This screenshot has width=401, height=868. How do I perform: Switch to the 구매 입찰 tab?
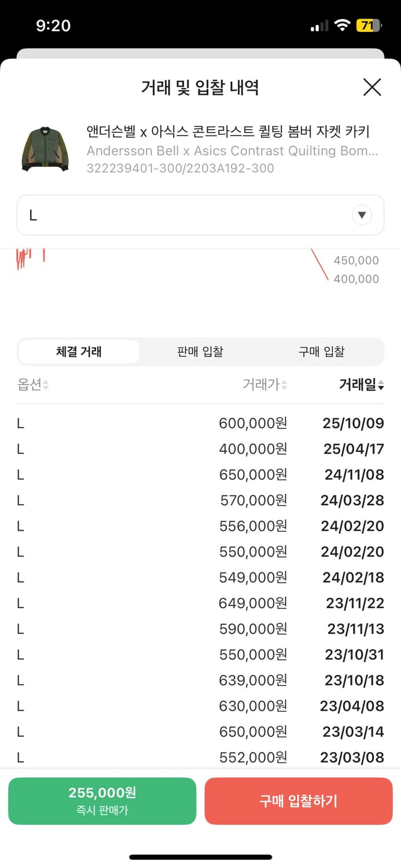pos(322,351)
